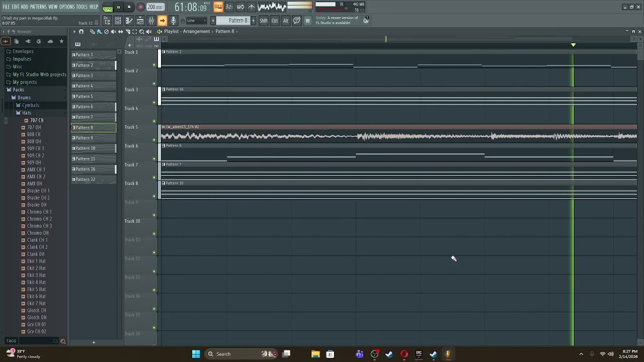Screen dimensions: 644x362
Task: Select the Draw pencil tool
Action: [92, 32]
